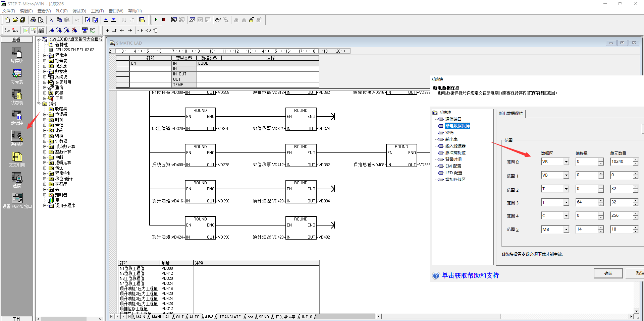Click the 范围 2 单元数目 field showing 32
The width and height of the screenshot is (644, 321).
tap(621, 189)
